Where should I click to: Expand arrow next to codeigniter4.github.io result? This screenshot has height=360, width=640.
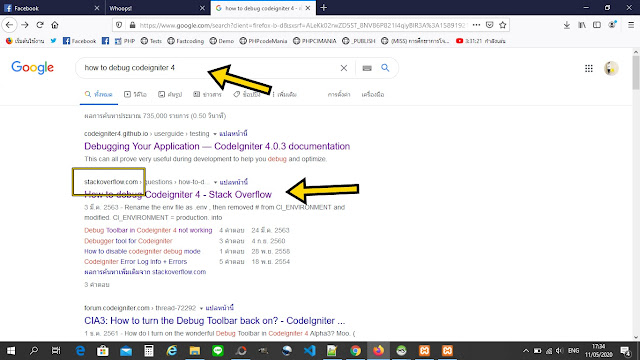[x=215, y=134]
